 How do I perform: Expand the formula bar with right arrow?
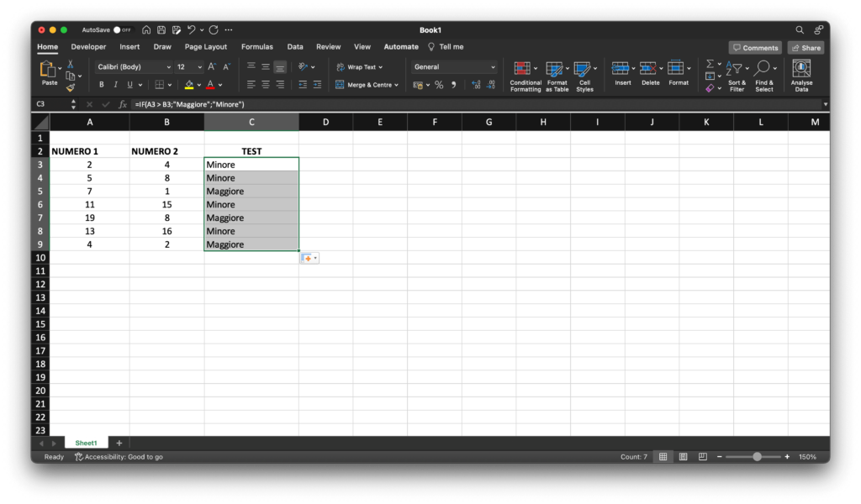pos(825,104)
